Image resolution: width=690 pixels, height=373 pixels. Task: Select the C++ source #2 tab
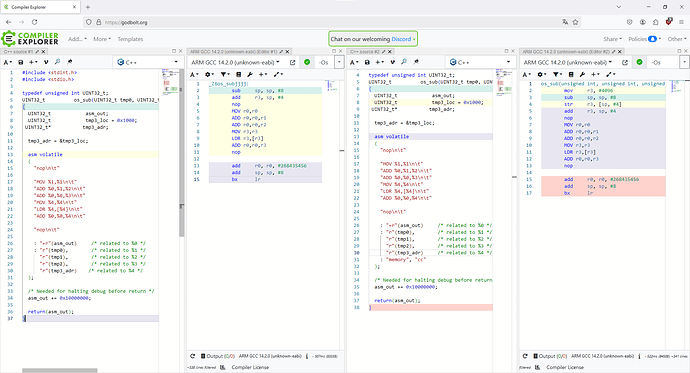point(365,51)
